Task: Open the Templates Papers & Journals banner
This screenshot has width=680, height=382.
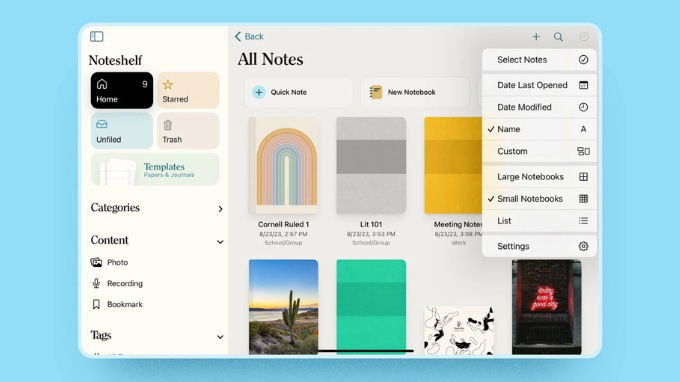Action: pyautogui.click(x=155, y=169)
